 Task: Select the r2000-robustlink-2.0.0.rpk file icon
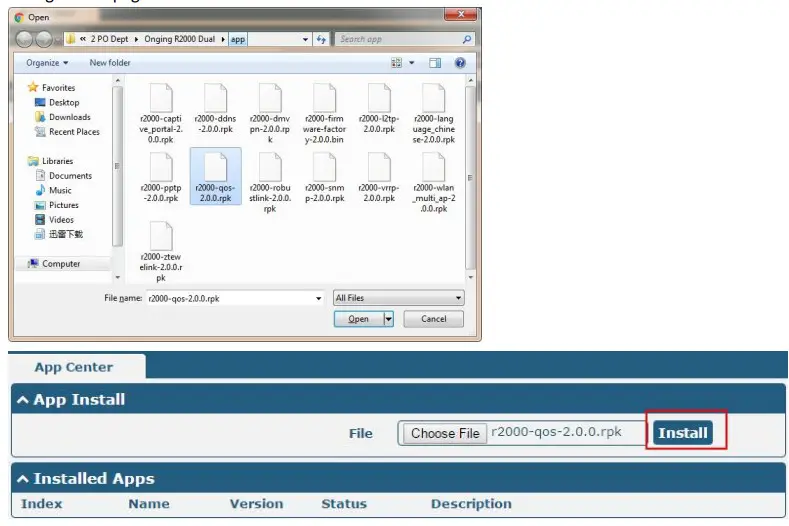[270, 167]
